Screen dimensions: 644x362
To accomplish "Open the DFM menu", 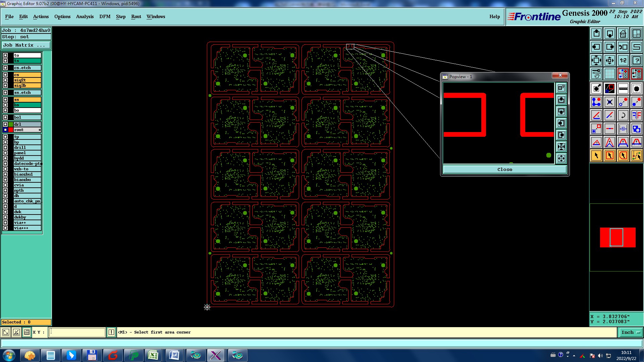I will point(105,16).
